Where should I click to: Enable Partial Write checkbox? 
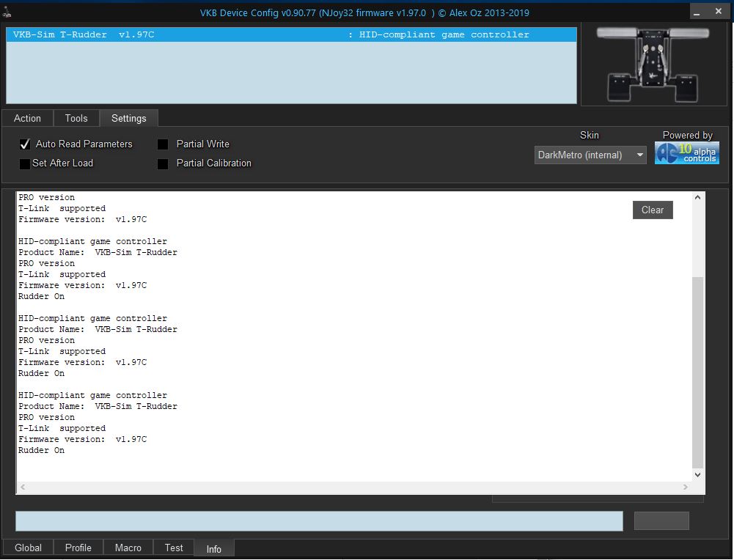[x=163, y=144]
